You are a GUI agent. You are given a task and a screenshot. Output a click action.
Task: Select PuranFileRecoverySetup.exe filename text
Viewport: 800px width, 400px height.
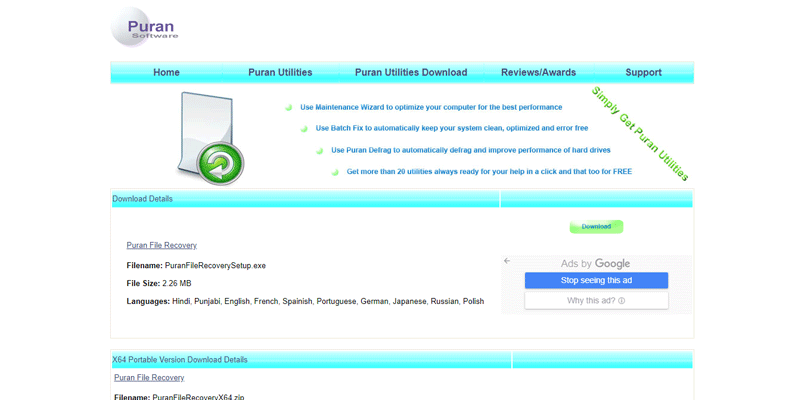[215, 266]
